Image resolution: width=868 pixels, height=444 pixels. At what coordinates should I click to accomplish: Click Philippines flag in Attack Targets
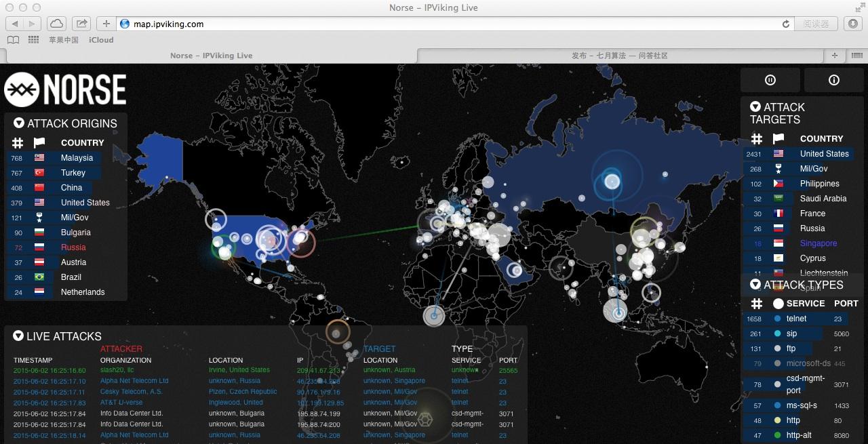coord(778,184)
